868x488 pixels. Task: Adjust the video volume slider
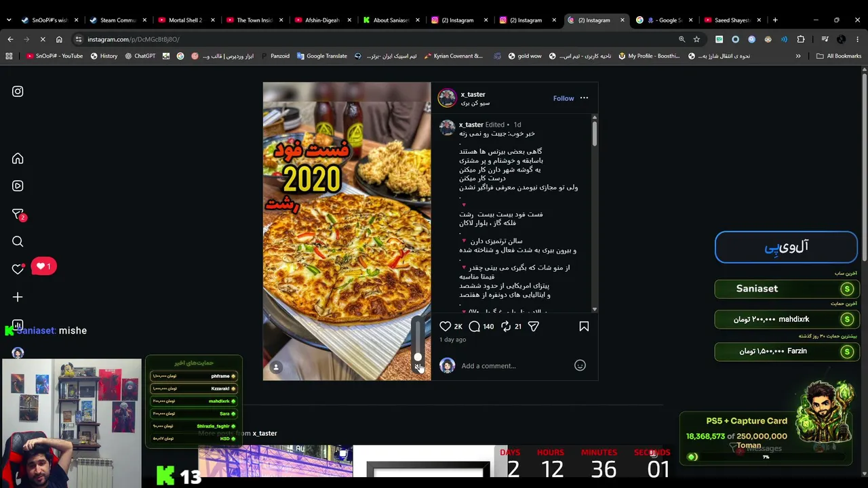coord(418,340)
